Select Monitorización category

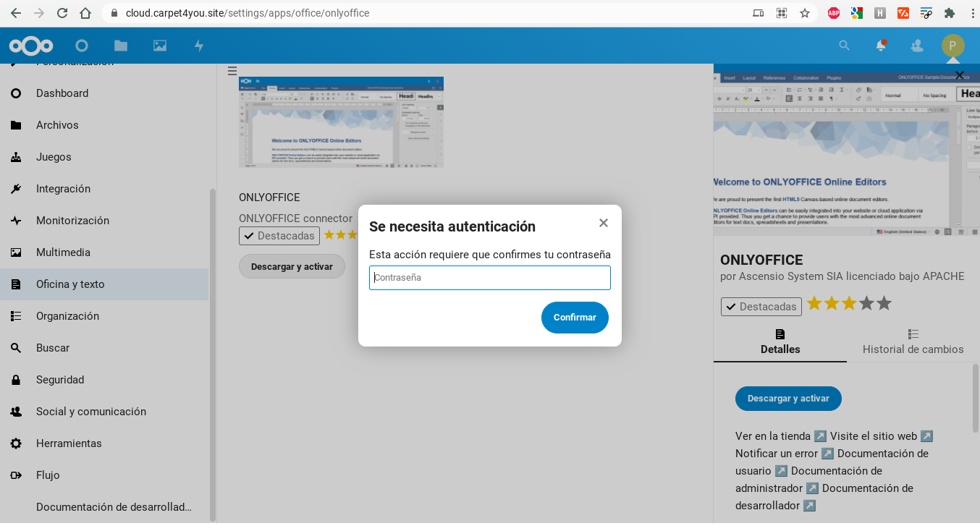click(x=104, y=221)
